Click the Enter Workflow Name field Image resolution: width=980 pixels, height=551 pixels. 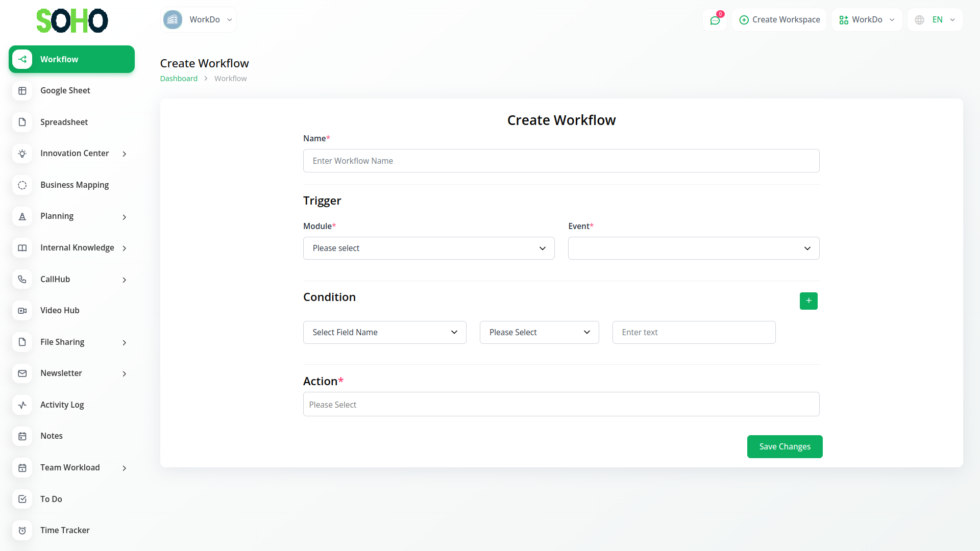pyautogui.click(x=561, y=161)
